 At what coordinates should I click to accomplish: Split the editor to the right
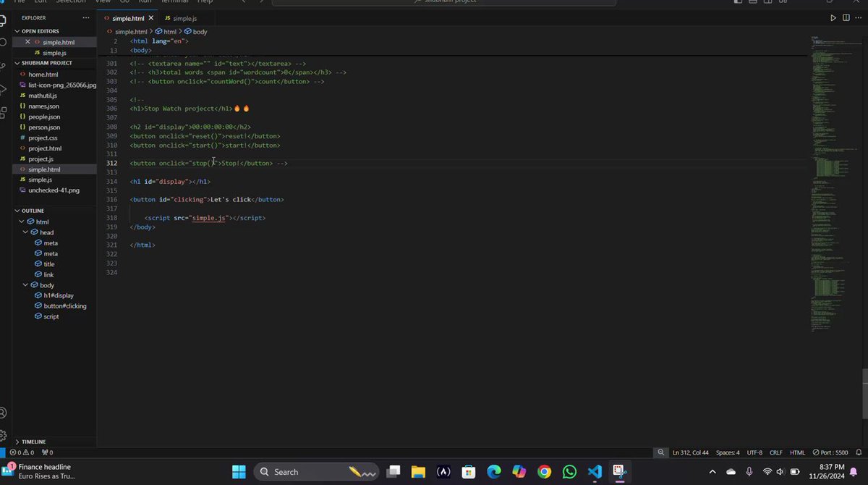pos(846,17)
